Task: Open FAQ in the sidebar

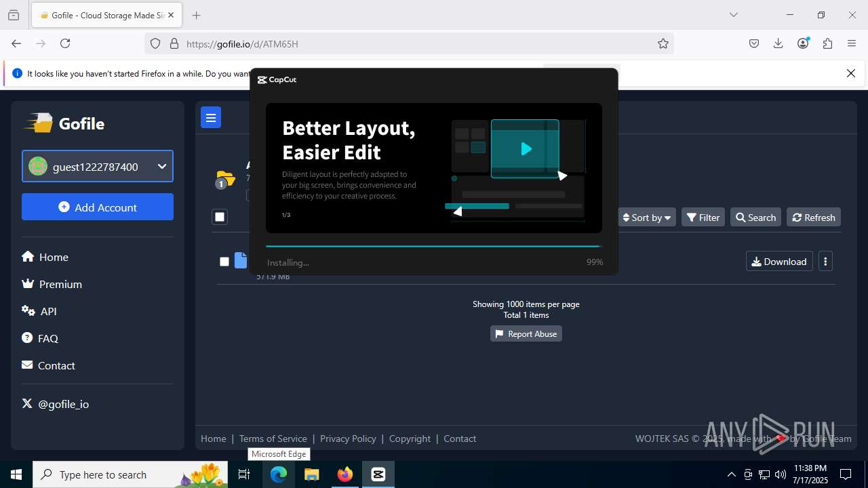Action: (40, 338)
